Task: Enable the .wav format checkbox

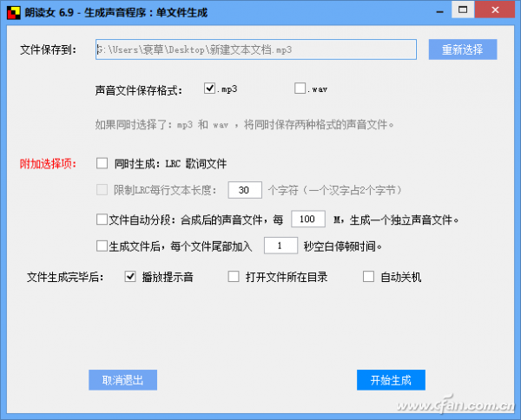Action: pyautogui.click(x=300, y=89)
